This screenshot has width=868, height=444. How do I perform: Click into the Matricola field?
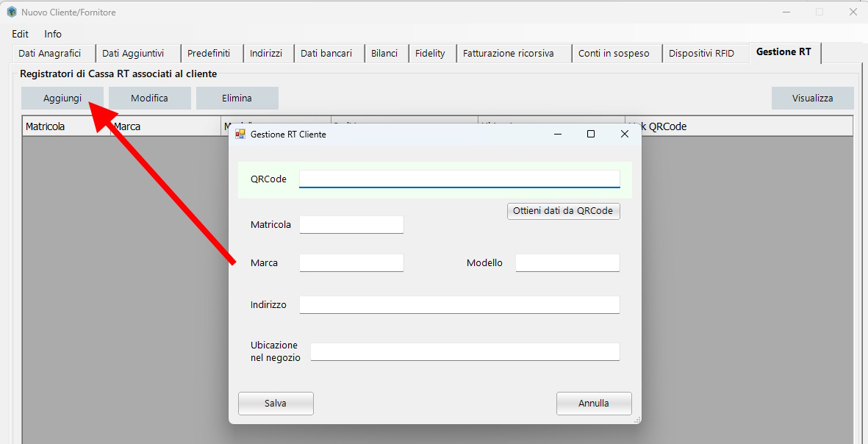pyautogui.click(x=351, y=225)
